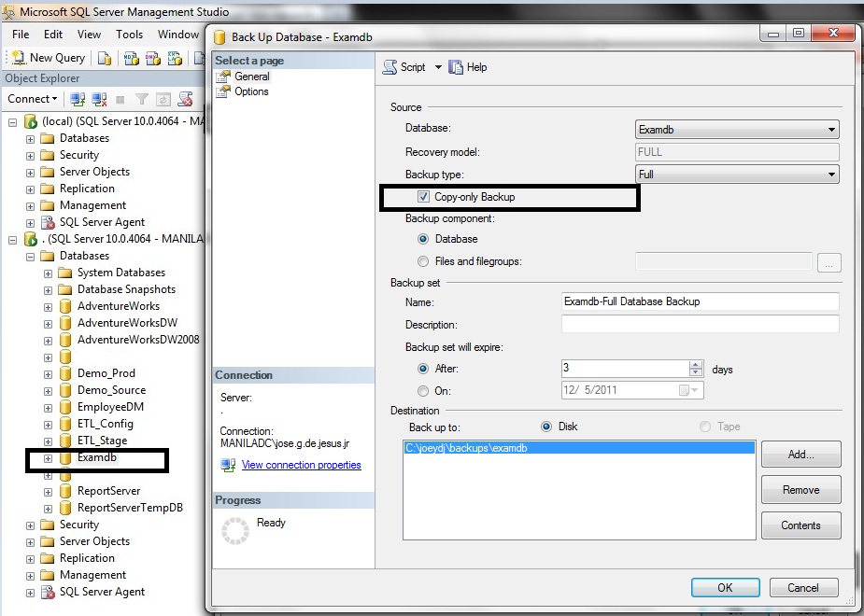Click the AdventureWorks database cylinder icon

tap(65, 306)
